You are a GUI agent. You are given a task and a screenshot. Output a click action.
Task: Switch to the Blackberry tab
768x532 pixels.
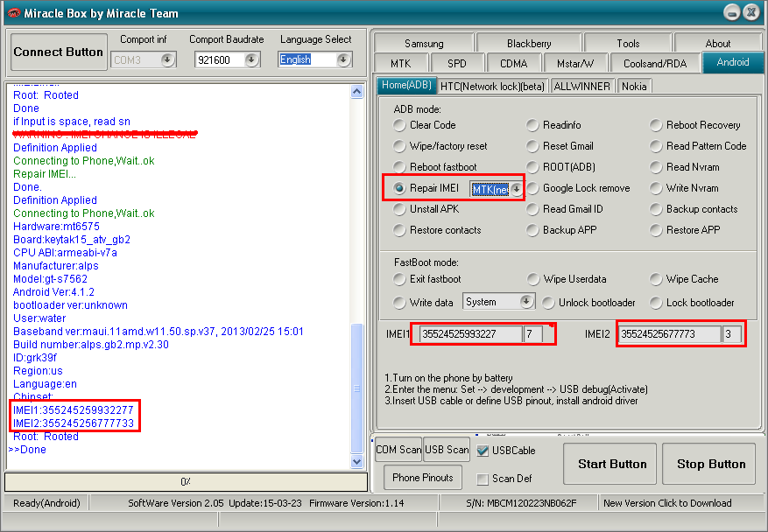tap(529, 43)
